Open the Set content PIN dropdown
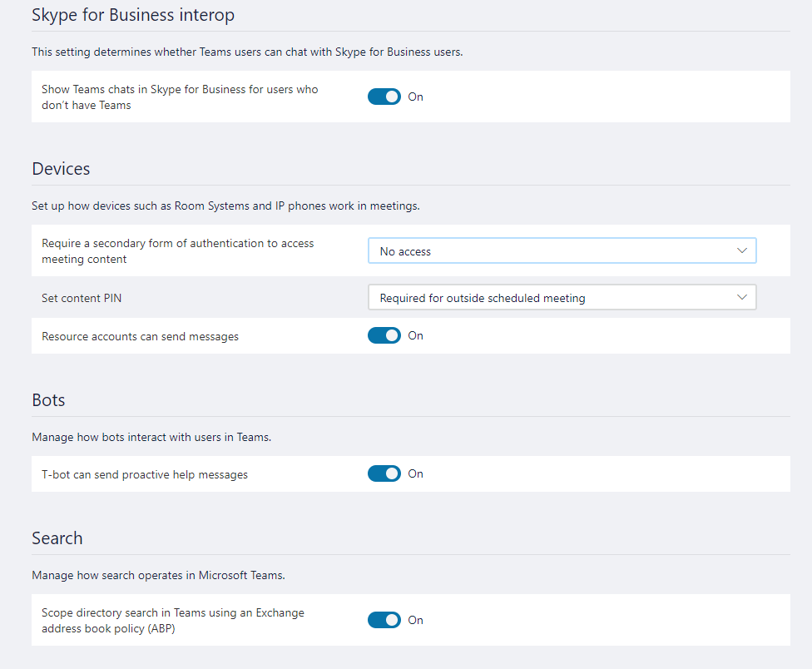 tap(562, 298)
